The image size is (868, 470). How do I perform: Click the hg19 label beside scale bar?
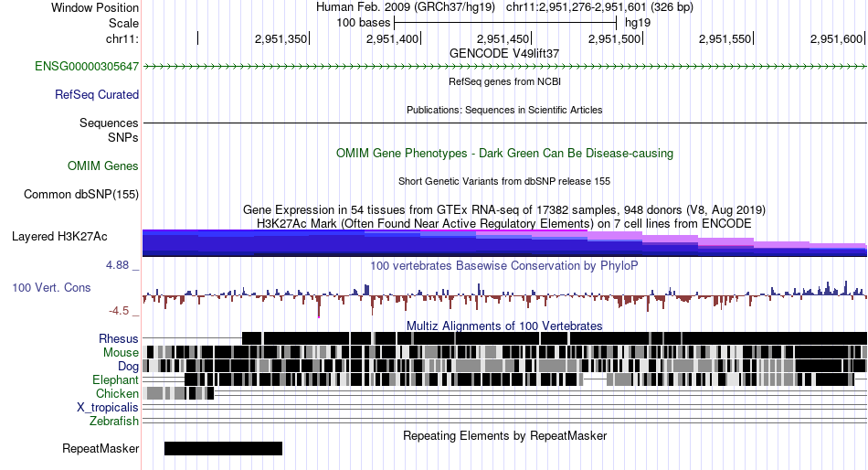[x=638, y=23]
